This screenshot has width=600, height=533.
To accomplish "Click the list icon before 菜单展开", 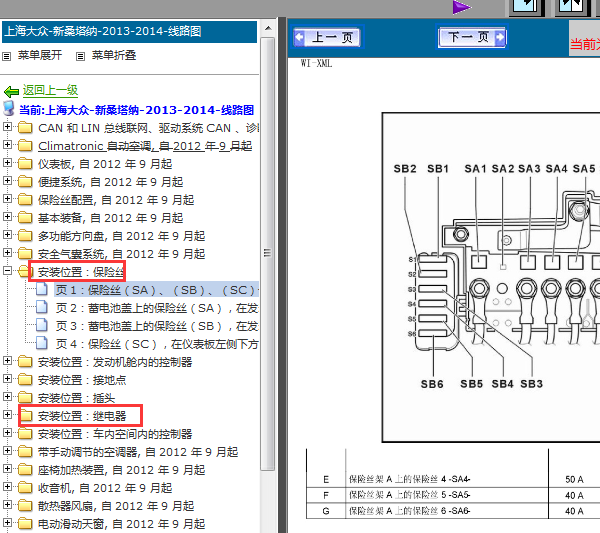I will (x=7, y=57).
